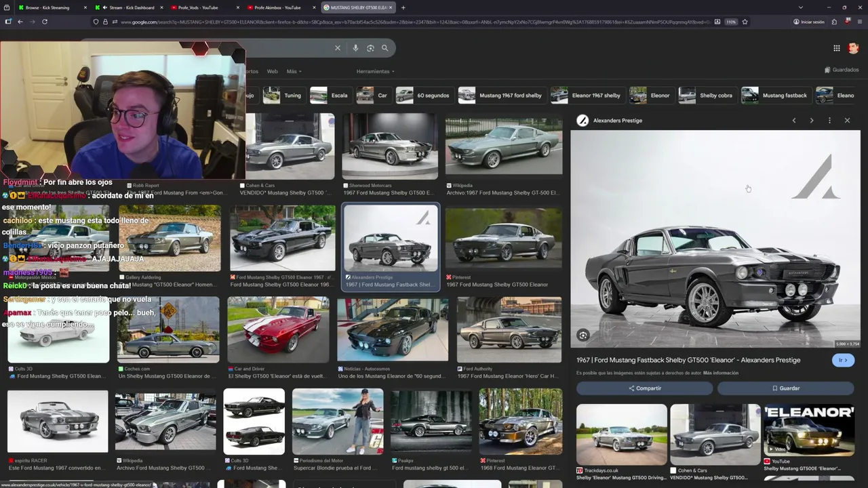Viewport: 868px width, 488px height.
Task: Click the site security padlock icon
Action: pyautogui.click(x=105, y=22)
